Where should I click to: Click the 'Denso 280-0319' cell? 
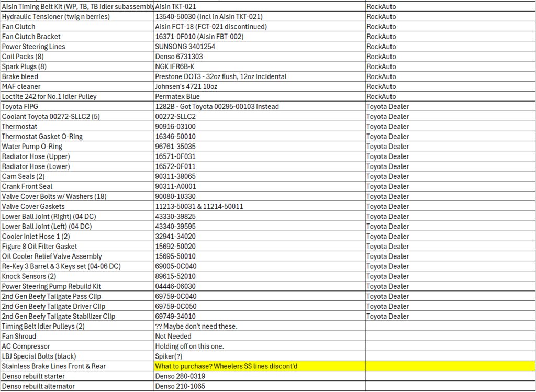pyautogui.click(x=260, y=376)
